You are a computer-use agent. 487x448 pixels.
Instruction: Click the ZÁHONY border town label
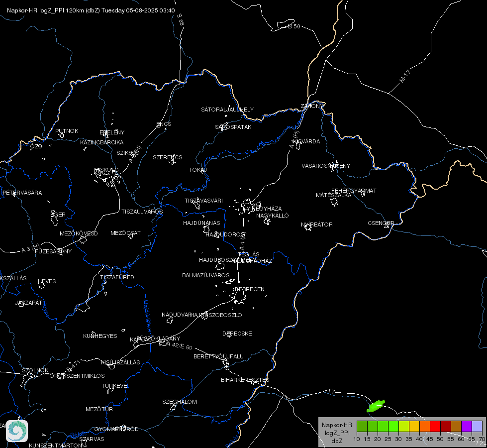point(312,106)
